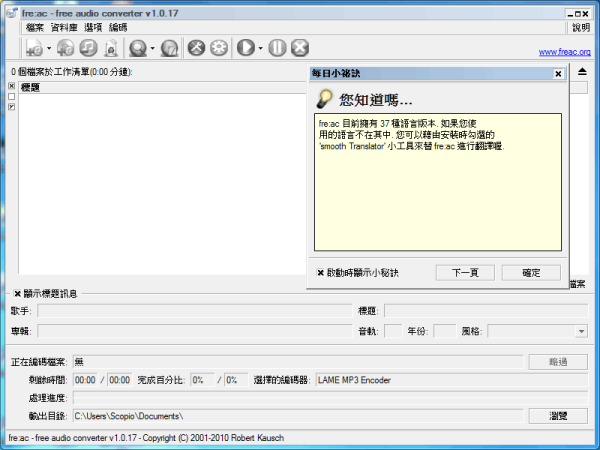
Task: Click the 您知道嗎... heading
Action: click(x=375, y=100)
